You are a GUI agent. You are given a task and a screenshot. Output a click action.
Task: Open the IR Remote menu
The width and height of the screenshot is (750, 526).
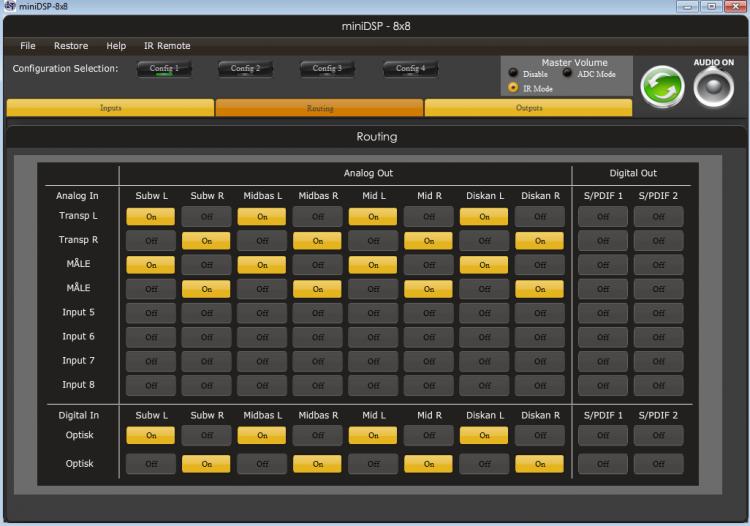tap(167, 45)
